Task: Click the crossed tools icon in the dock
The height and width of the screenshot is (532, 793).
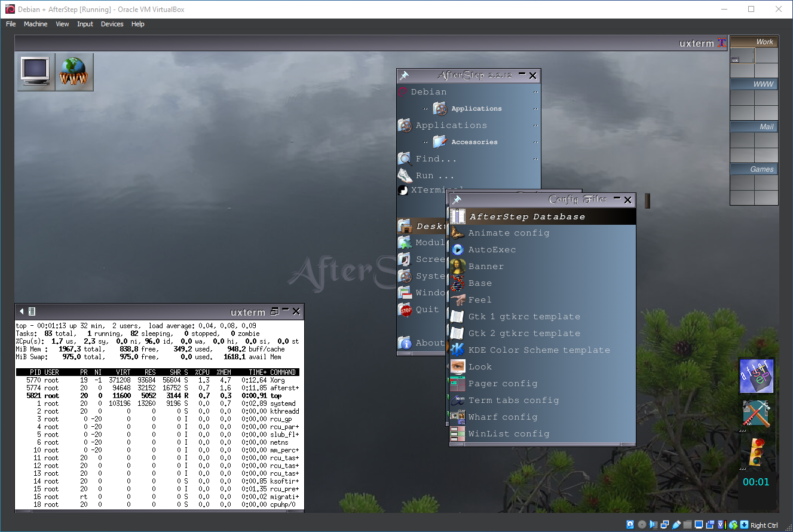Action: coord(757,414)
